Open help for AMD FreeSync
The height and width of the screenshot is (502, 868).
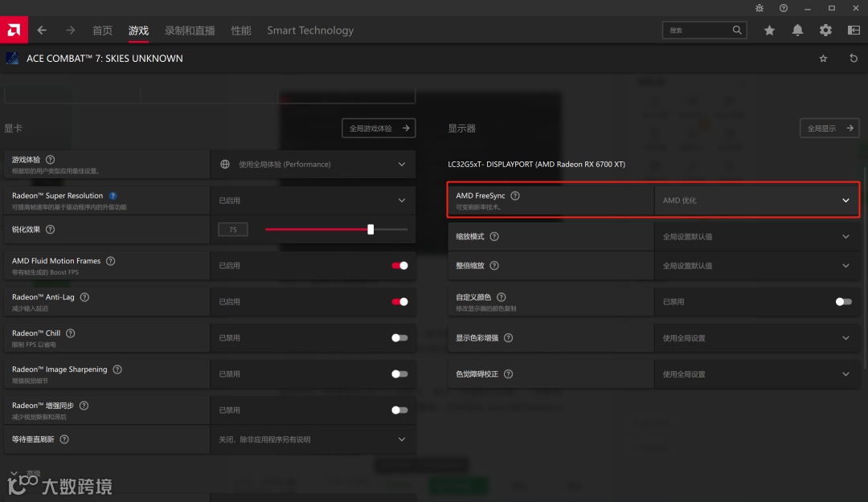pyautogui.click(x=515, y=195)
